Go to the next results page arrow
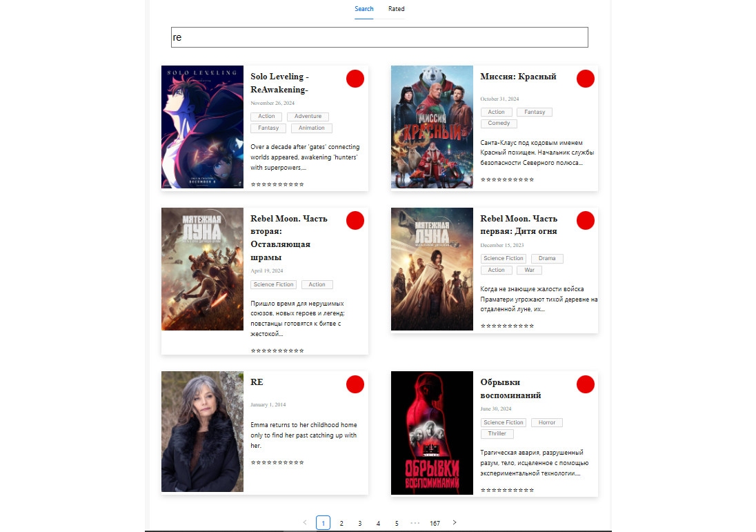756x532 pixels. [454, 522]
